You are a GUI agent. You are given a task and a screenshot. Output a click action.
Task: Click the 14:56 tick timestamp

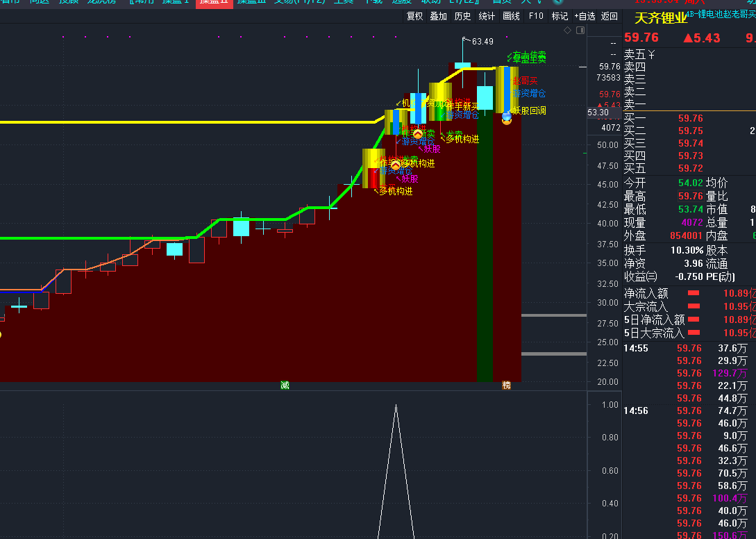pos(636,411)
